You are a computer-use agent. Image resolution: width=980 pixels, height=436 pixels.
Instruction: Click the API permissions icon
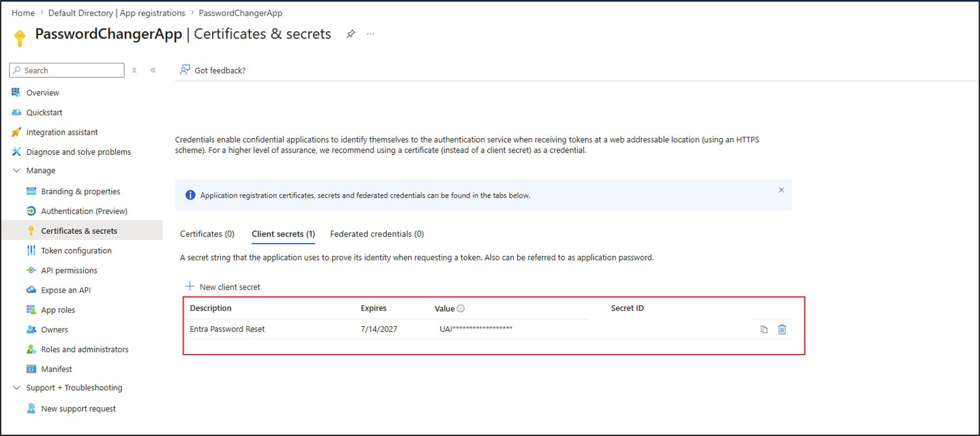pos(31,271)
